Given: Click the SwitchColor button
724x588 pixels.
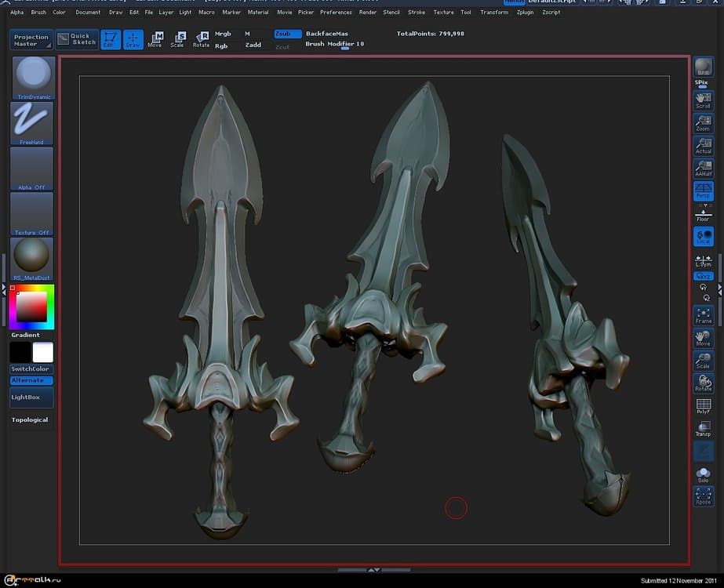Looking at the screenshot, I should pos(31,369).
